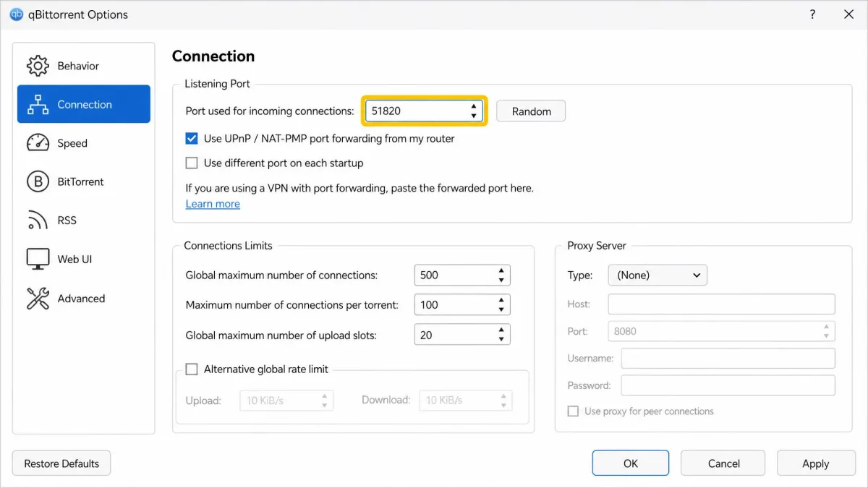Increase global maximum upload slots
868x488 pixels.
tap(501, 330)
